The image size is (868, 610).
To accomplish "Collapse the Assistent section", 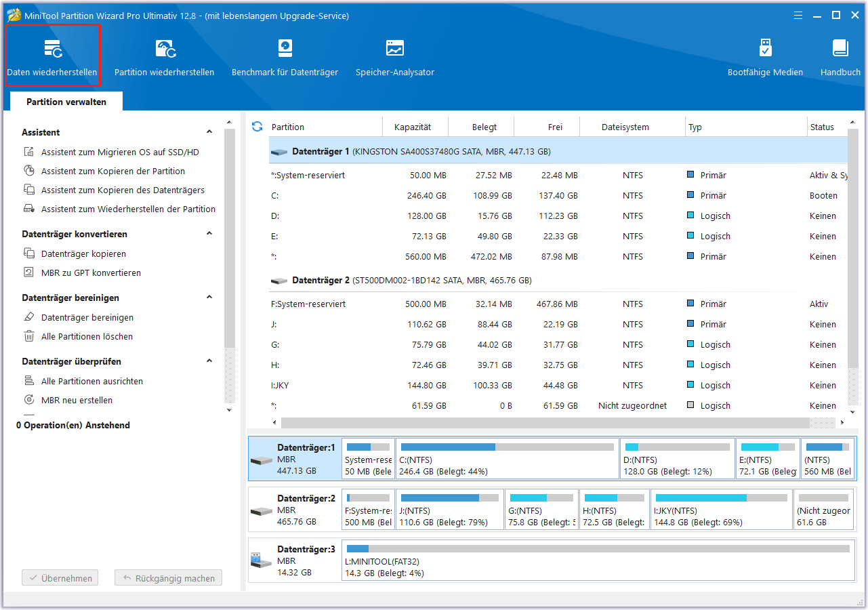I will point(209,132).
